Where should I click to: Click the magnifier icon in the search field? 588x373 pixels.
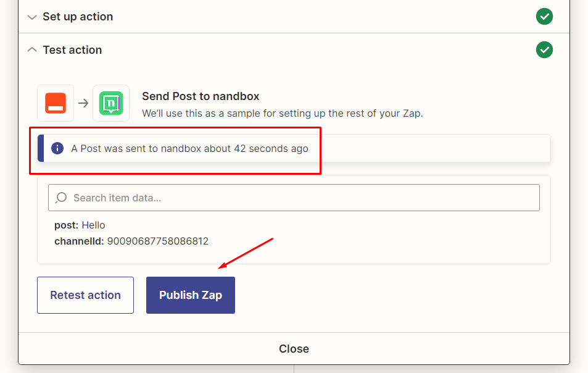point(62,198)
